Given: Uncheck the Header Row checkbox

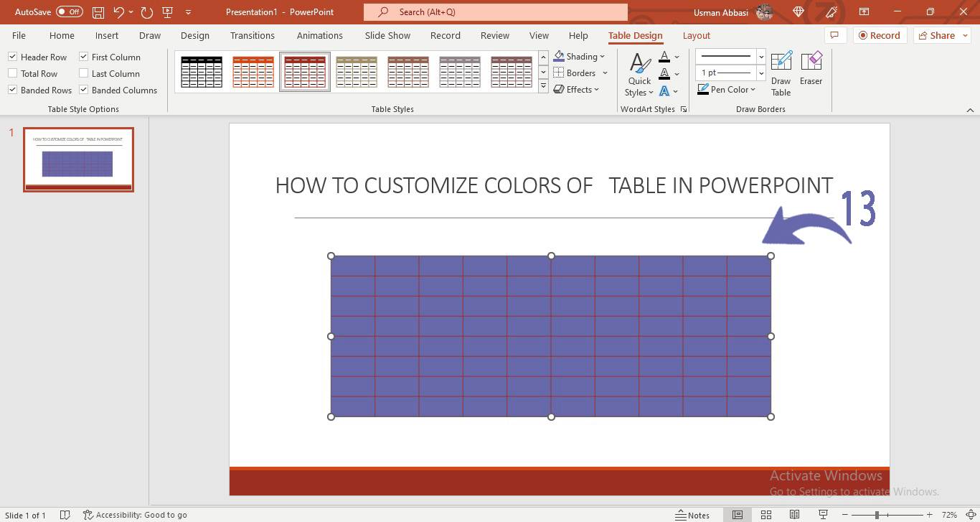Looking at the screenshot, I should click(12, 57).
